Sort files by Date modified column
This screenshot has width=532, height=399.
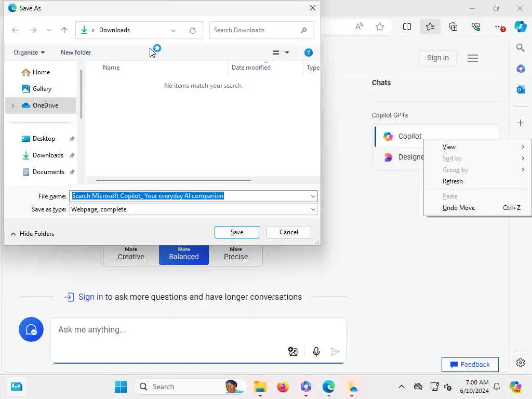[251, 67]
